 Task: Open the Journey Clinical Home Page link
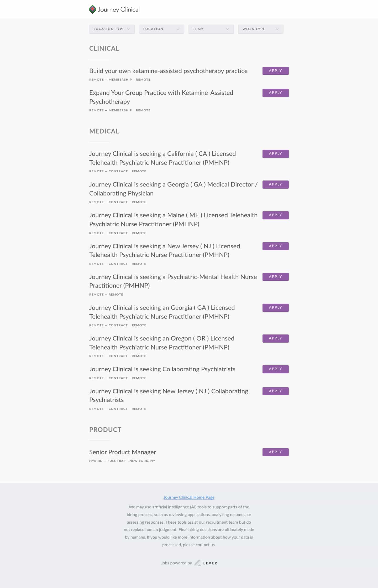(189, 497)
